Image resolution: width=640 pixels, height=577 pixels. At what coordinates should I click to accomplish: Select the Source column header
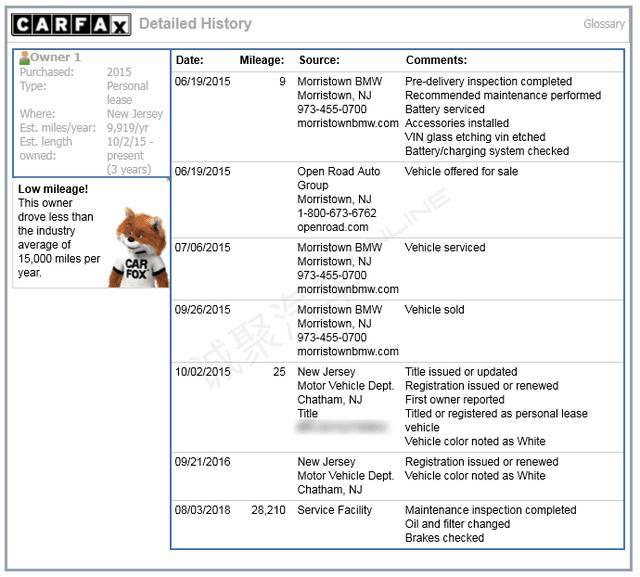[319, 60]
